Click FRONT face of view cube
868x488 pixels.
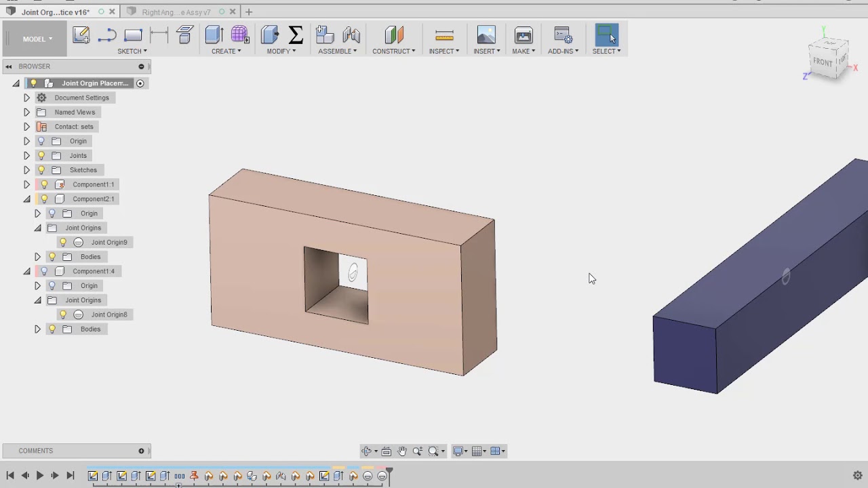click(822, 62)
